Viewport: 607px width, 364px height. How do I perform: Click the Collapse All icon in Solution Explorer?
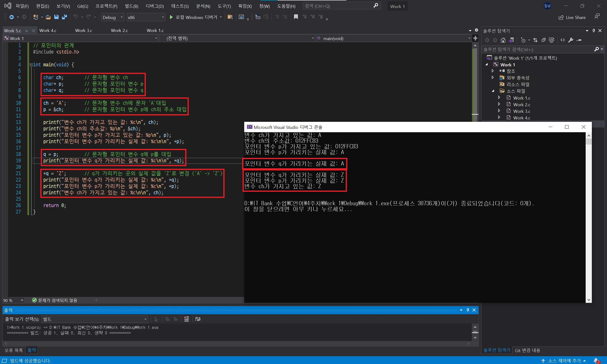tap(543, 40)
